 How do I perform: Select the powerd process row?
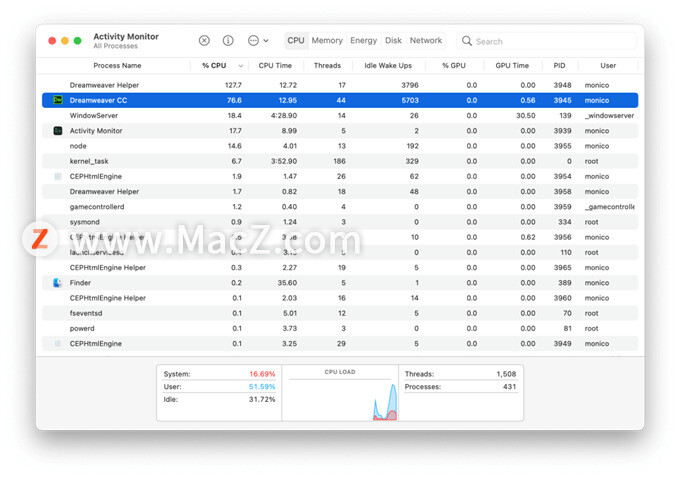coord(340,328)
